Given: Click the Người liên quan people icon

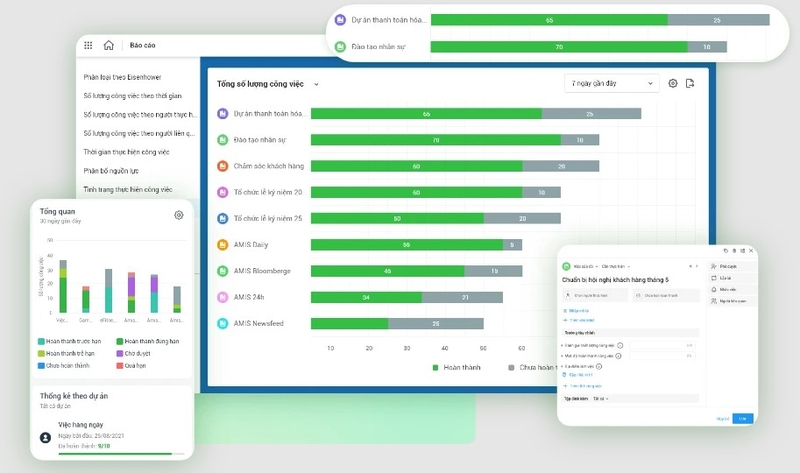Looking at the screenshot, I should click(714, 301).
